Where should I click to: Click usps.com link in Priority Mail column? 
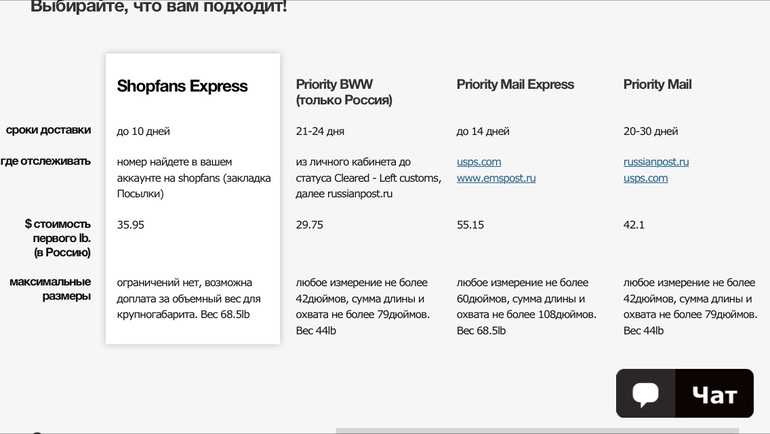(x=645, y=178)
